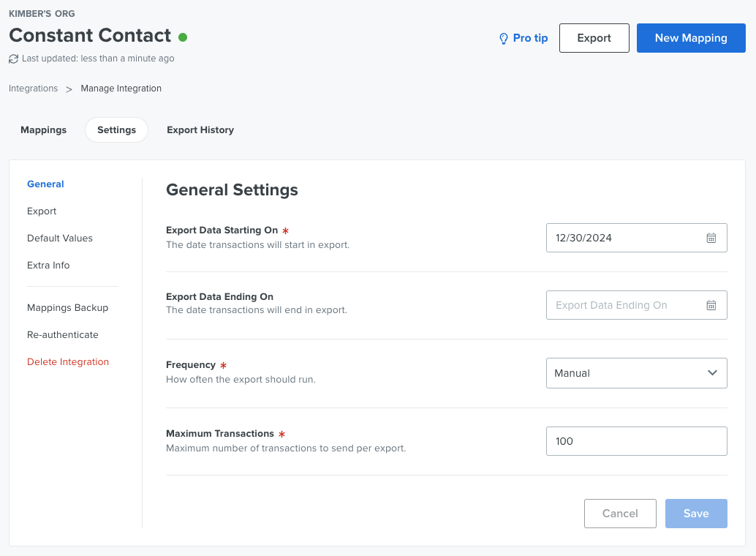Switch to the Mappings tab
This screenshot has width=756, height=556.
tap(43, 129)
